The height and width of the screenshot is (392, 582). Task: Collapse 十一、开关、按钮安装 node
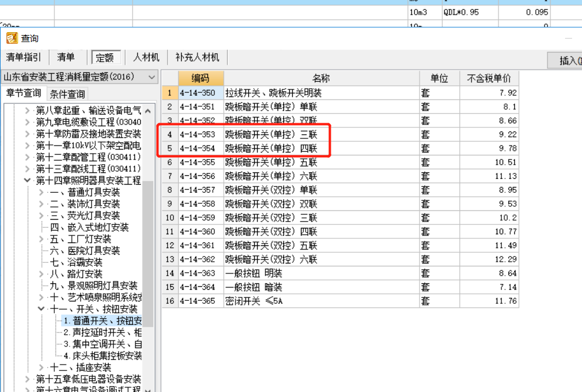(41, 309)
